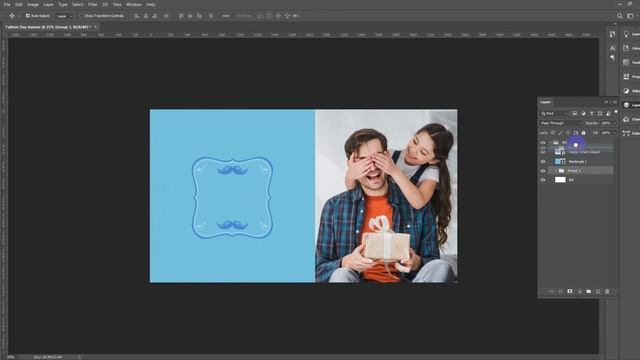This screenshot has width=640, height=360.
Task: Click the align vertical centers icon
Action: click(x=190, y=16)
